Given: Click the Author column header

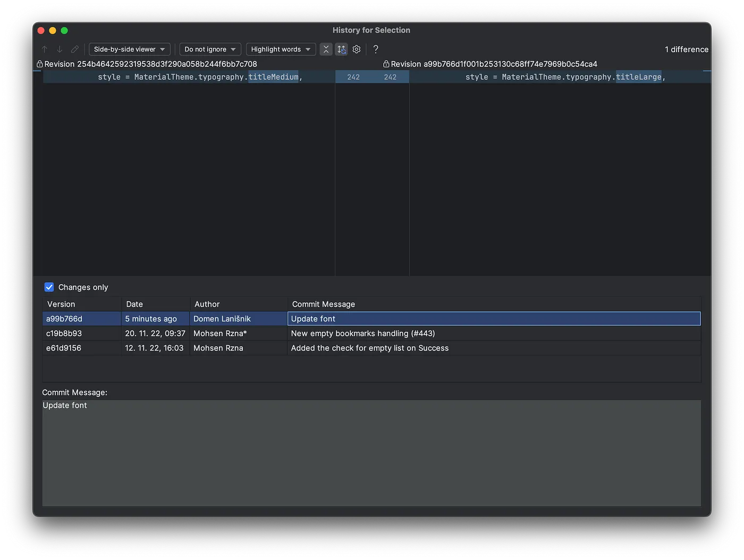Looking at the screenshot, I should pos(207,304).
